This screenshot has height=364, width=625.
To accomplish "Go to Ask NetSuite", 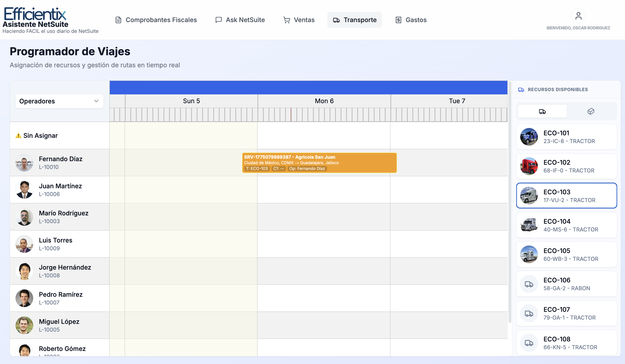I will tap(240, 20).
